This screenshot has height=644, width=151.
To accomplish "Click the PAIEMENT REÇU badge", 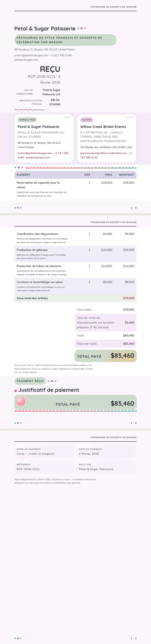I will [30, 381].
